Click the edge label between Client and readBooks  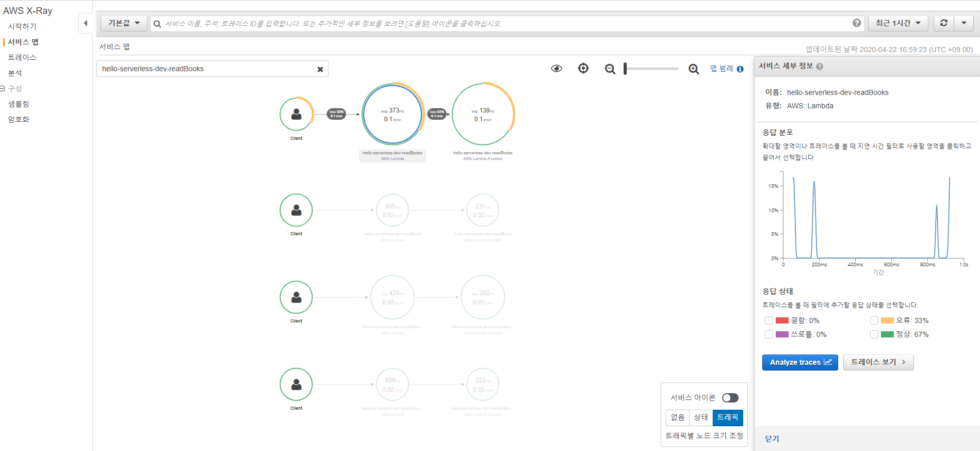click(336, 114)
